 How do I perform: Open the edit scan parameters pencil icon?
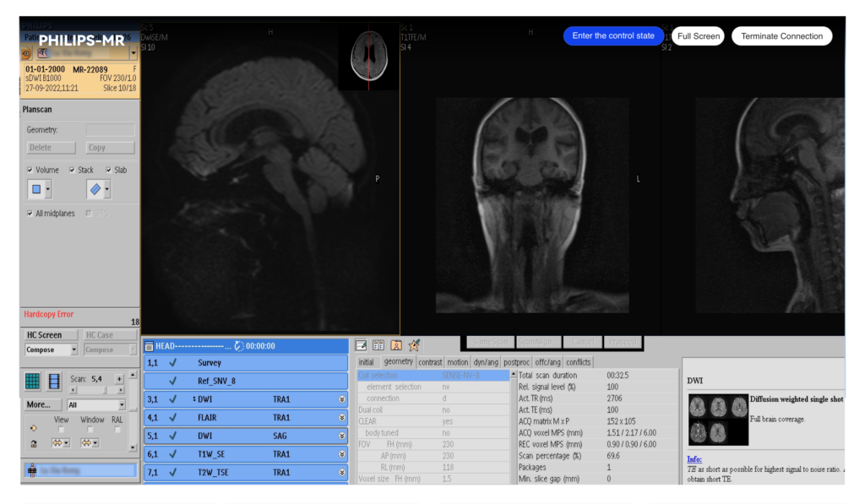[362, 345]
